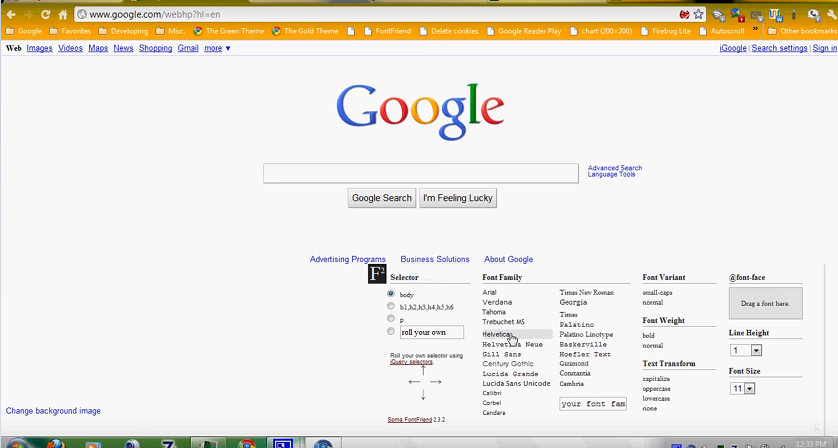Click the 'your font family' input field
Screen dimensions: 838x448
coord(593,404)
